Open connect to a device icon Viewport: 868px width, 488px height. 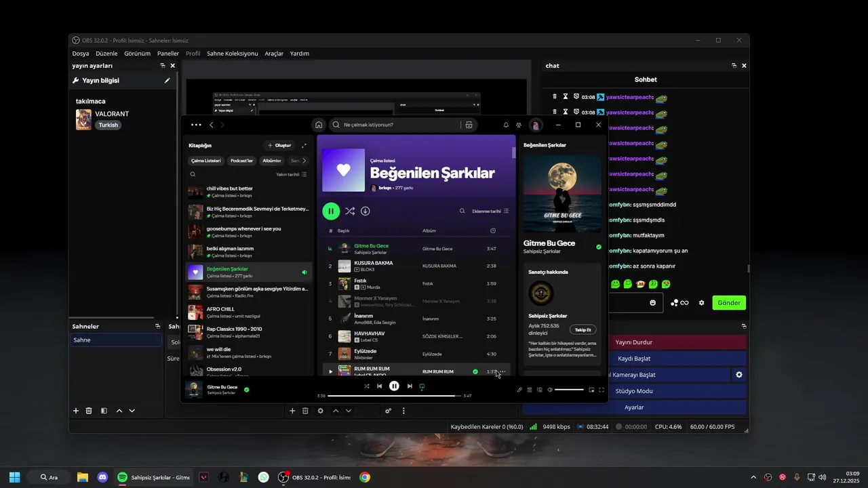540,390
